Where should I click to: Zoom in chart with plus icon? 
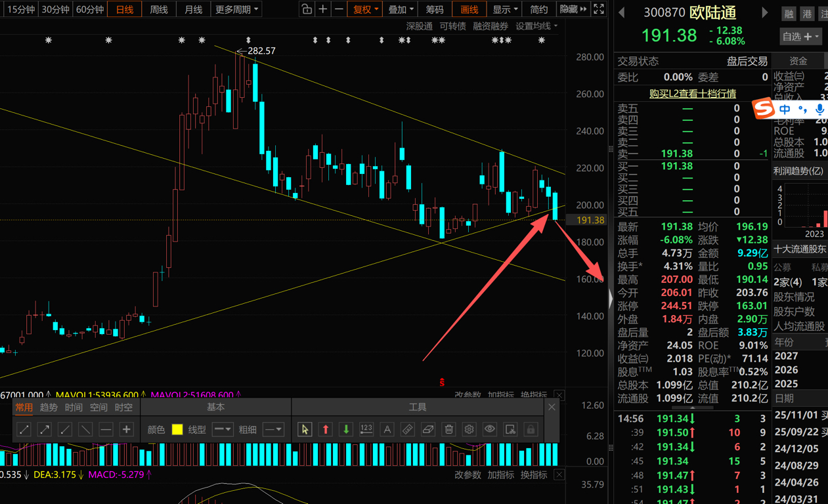coord(322,9)
